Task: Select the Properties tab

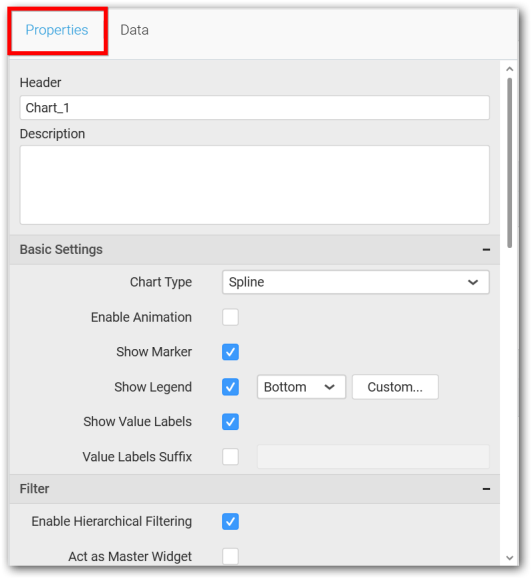Action: pos(57,30)
